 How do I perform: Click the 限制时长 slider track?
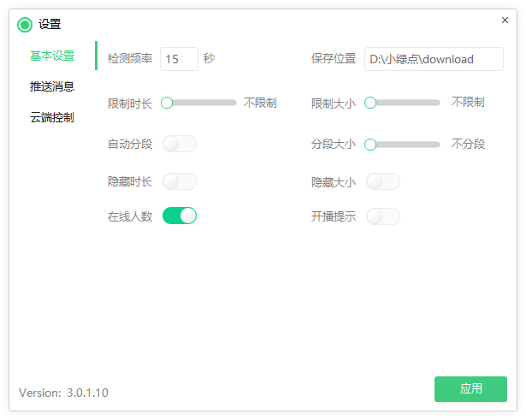(205, 103)
